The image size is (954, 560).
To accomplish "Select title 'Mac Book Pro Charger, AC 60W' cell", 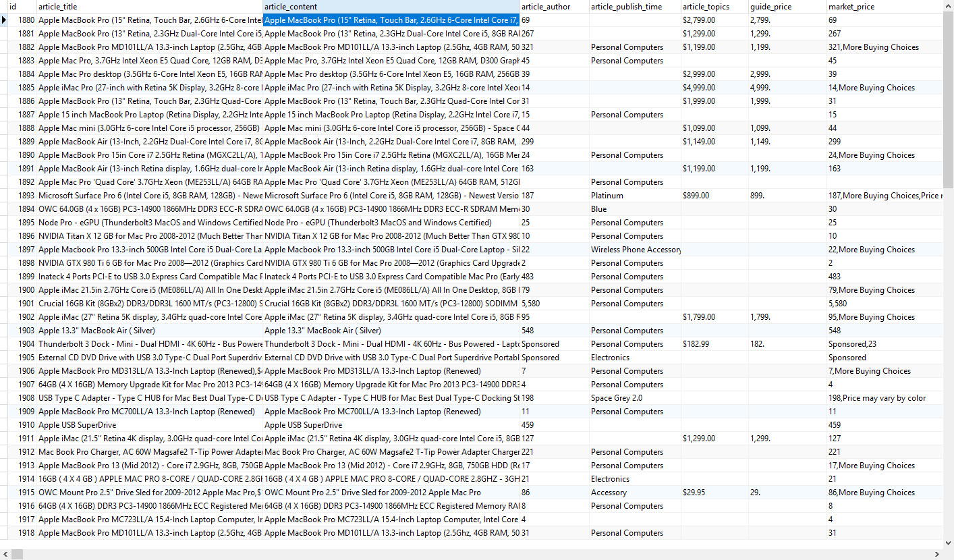I will [x=149, y=452].
